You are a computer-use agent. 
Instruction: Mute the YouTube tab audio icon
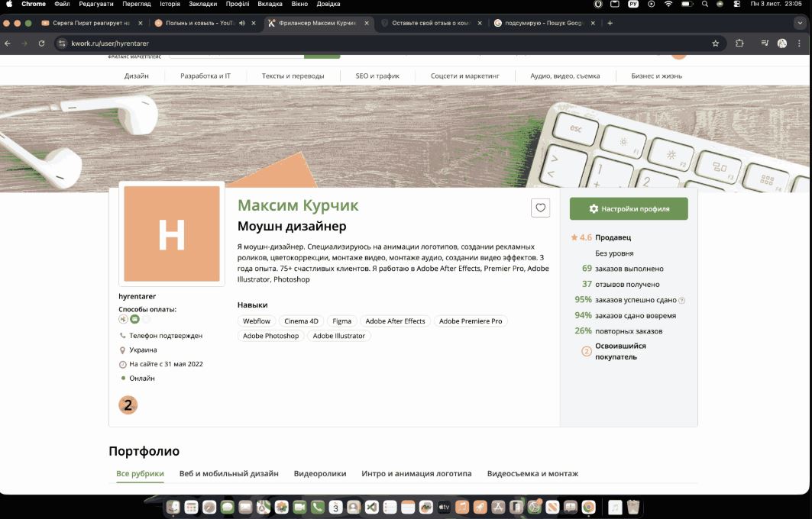pyautogui.click(x=242, y=23)
